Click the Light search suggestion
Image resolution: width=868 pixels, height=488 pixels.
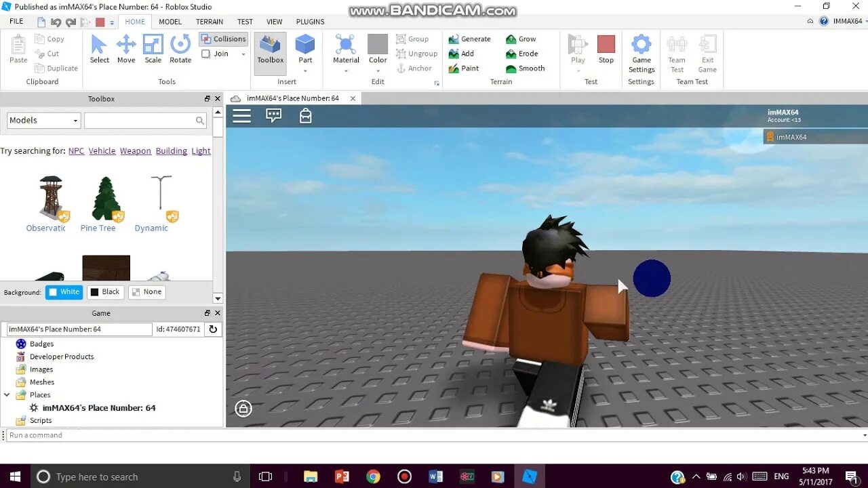[x=201, y=151]
